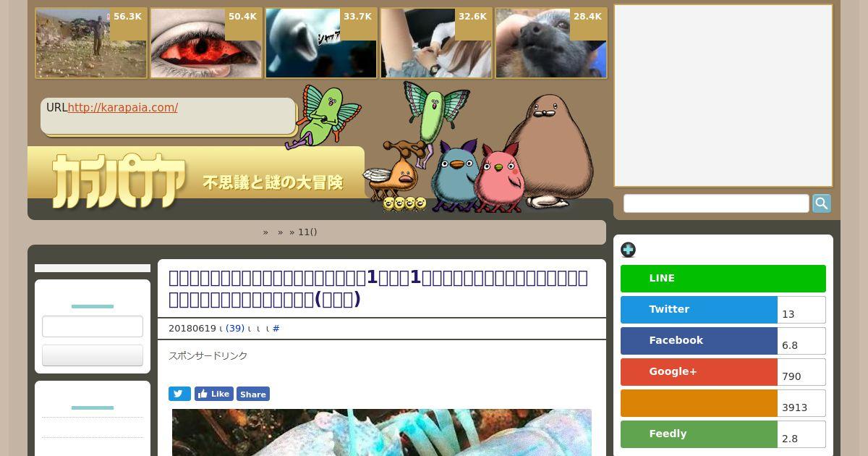Open the red eye thumbnail with 50.4K
The height and width of the screenshot is (456, 868).
point(206,43)
